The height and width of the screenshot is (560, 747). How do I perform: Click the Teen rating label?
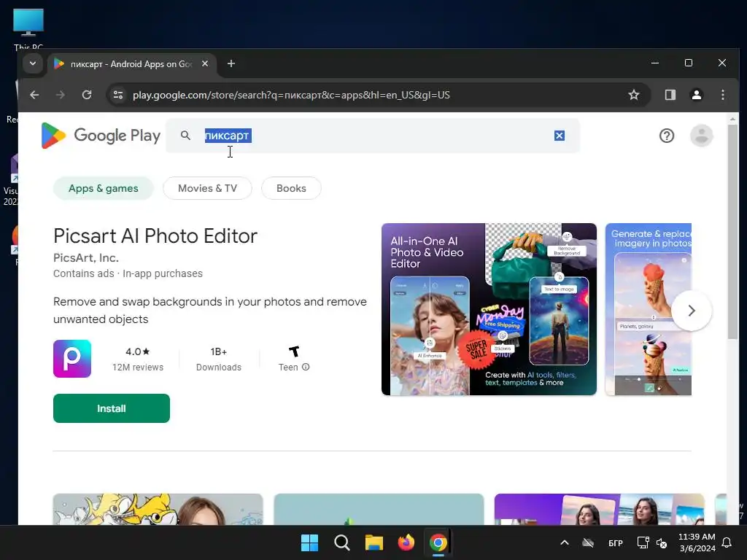[x=288, y=367]
